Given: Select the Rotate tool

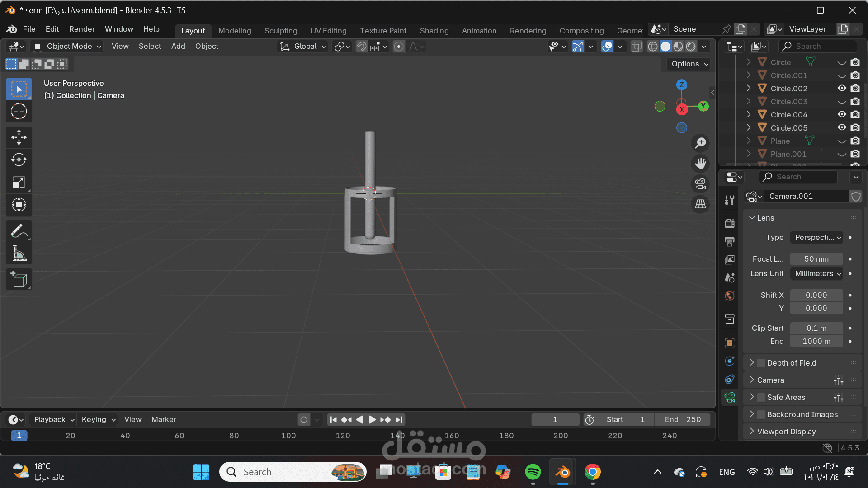Looking at the screenshot, I should [19, 160].
